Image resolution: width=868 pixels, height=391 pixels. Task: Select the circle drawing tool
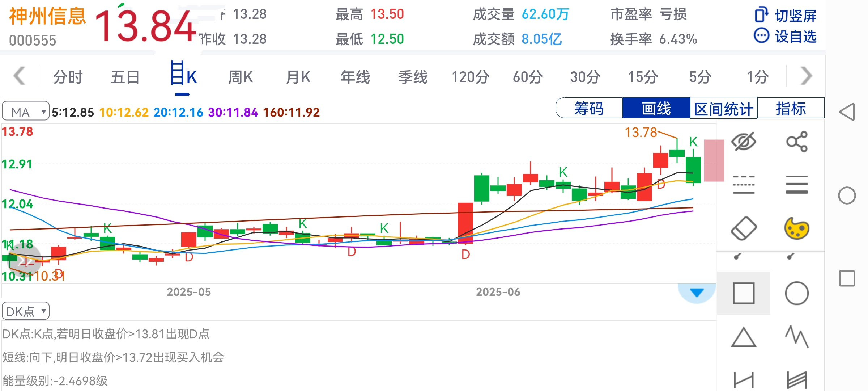click(797, 293)
